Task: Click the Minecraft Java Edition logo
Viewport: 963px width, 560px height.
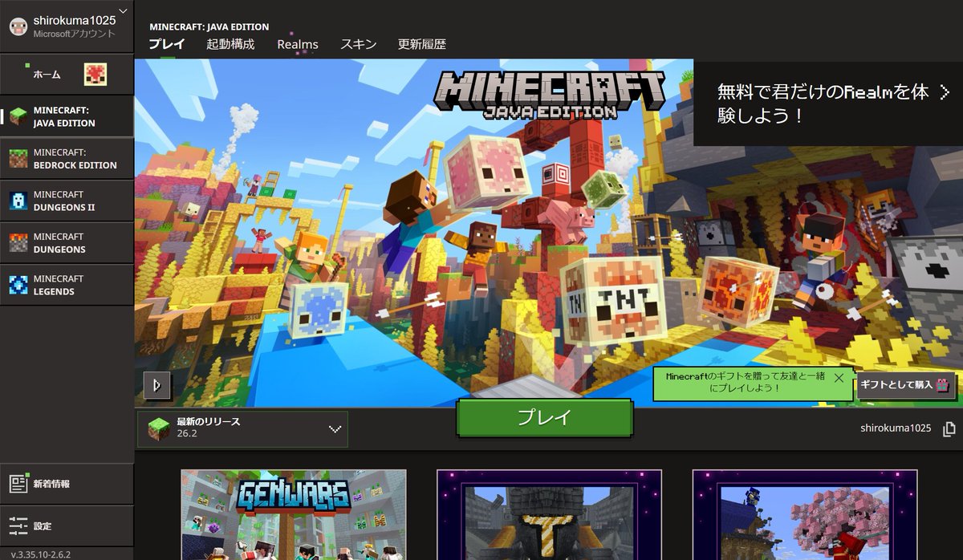Action: [x=550, y=95]
